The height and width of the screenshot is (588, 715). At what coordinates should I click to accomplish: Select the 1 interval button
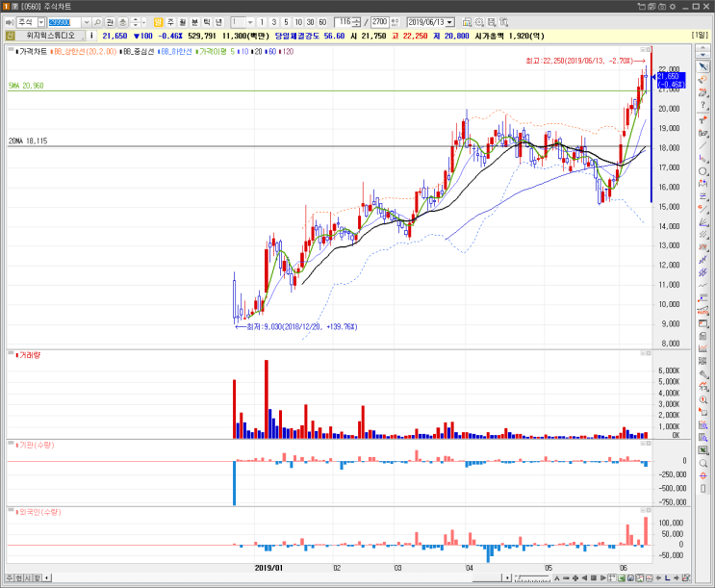[x=262, y=22]
